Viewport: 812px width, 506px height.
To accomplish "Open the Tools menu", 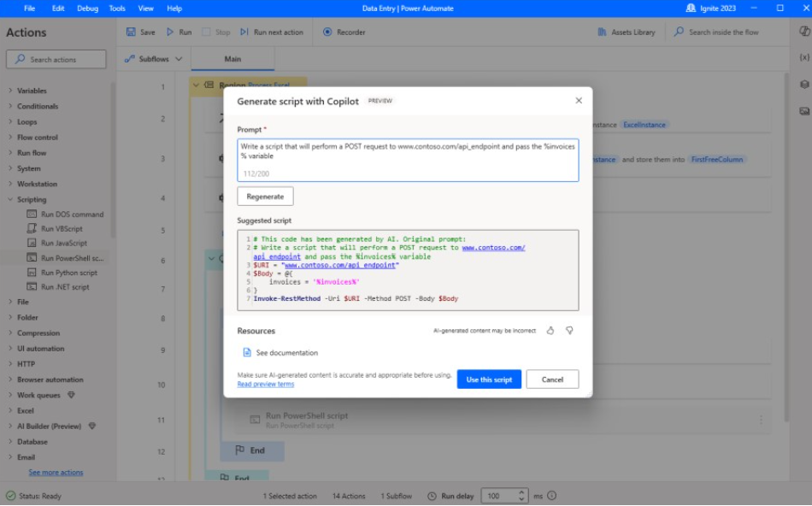I will [x=117, y=9].
